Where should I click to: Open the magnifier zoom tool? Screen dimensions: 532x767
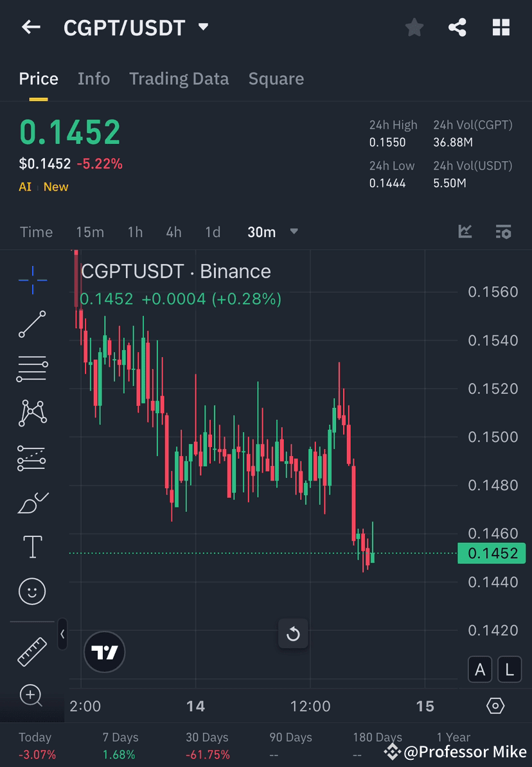coord(32,696)
